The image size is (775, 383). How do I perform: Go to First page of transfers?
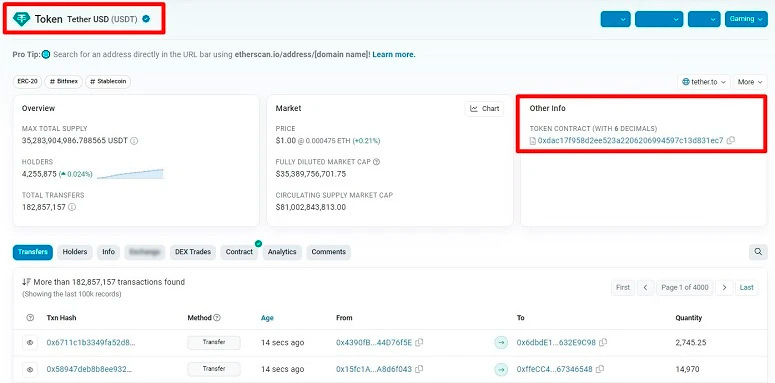coord(623,287)
